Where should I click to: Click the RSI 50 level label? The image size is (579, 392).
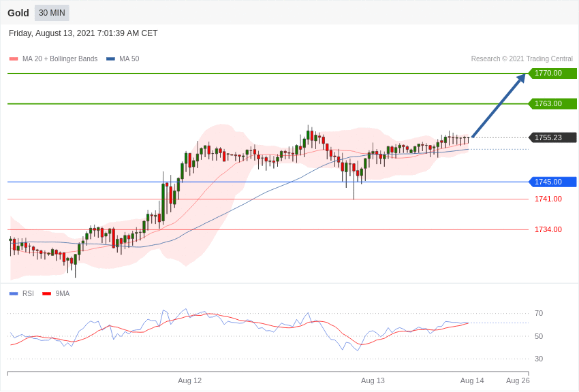539,336
